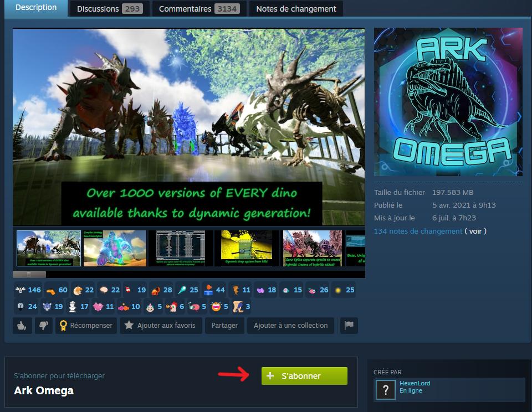Click the small award with count 19 in first row

135,290
